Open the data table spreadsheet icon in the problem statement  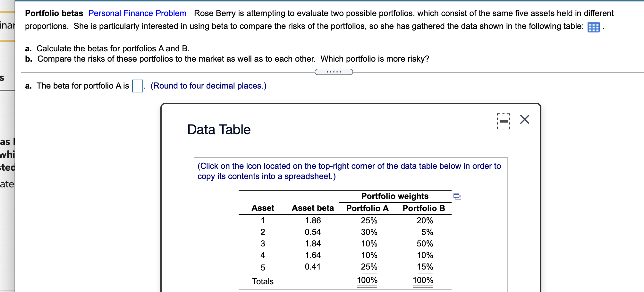point(594,27)
